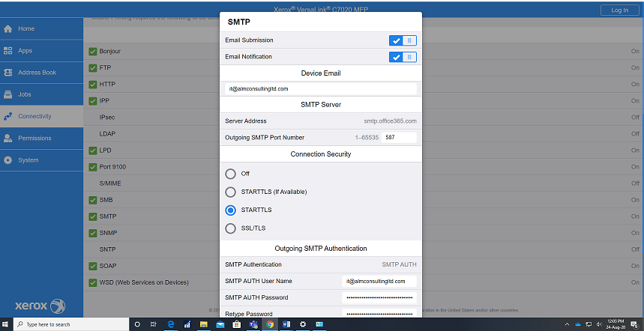Open Task View in the taskbar
This screenshot has width=644, height=331.
[x=153, y=324]
